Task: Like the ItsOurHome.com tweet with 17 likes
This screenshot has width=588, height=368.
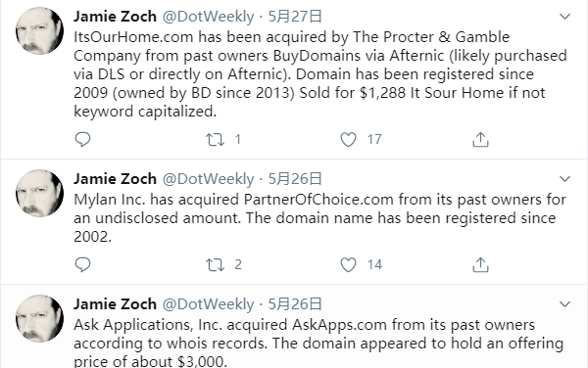Action: (x=348, y=140)
